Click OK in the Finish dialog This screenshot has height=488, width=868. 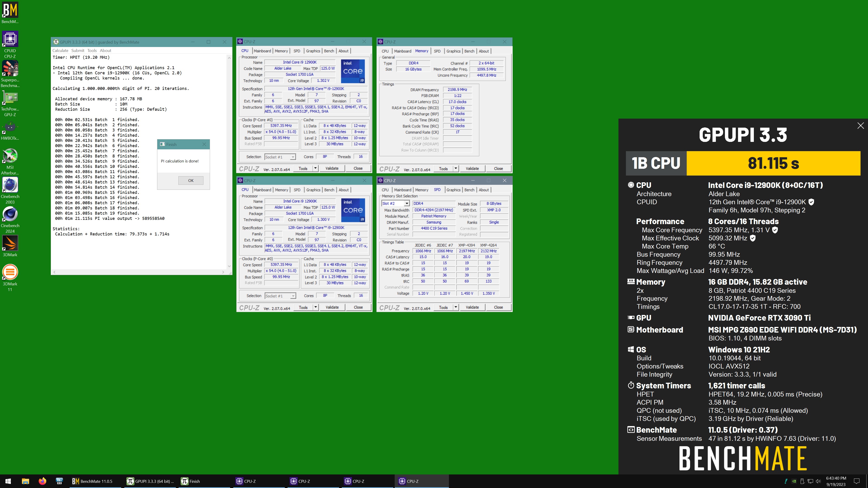(191, 181)
